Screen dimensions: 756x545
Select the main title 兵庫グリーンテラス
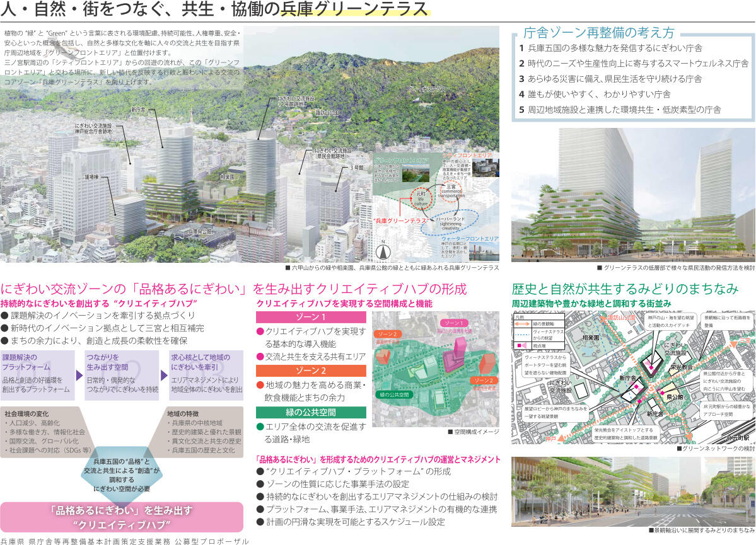354,9
